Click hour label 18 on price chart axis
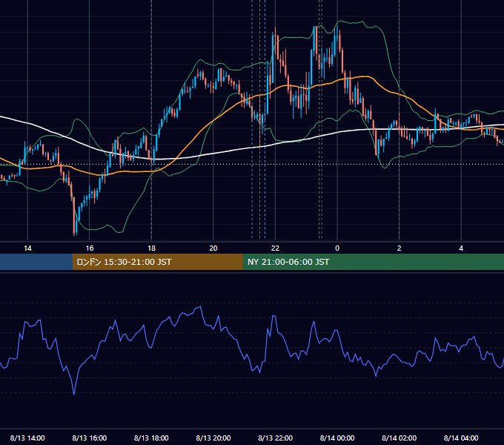Screen dimensions: 504x445 [151, 248]
